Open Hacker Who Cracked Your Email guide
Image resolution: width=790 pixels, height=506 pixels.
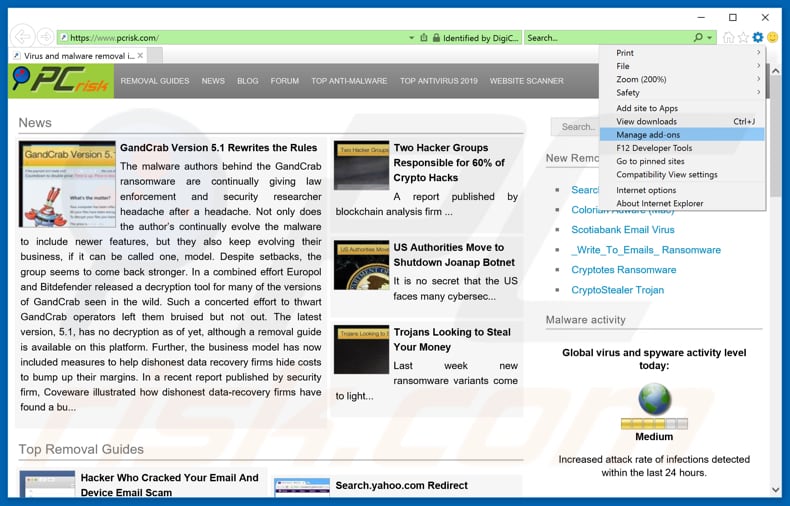point(169,485)
